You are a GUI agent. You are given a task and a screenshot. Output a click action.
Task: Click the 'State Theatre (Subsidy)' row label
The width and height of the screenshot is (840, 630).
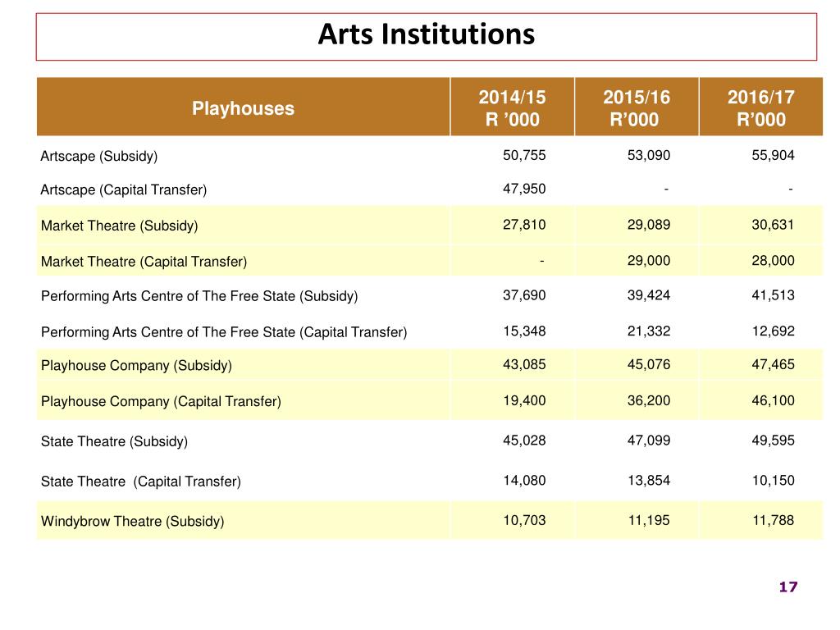pyautogui.click(x=114, y=441)
